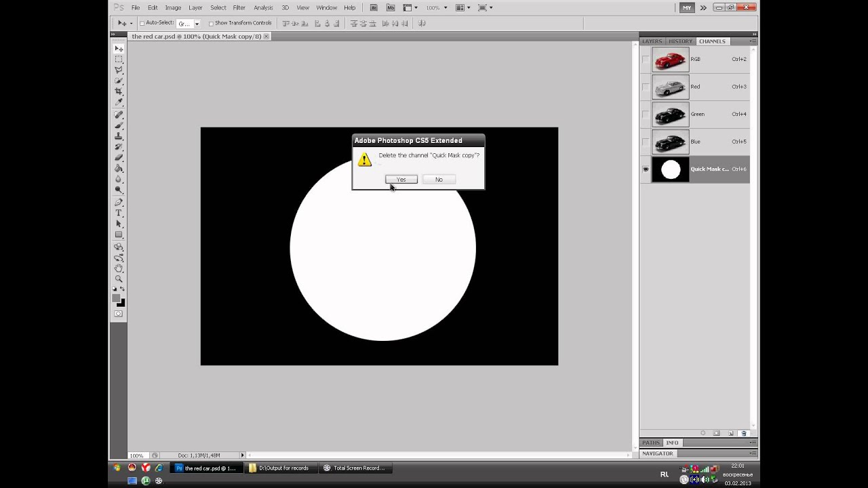This screenshot has width=868, height=488.
Task: Open the Screen Mode dropdown
Action: [x=484, y=7]
